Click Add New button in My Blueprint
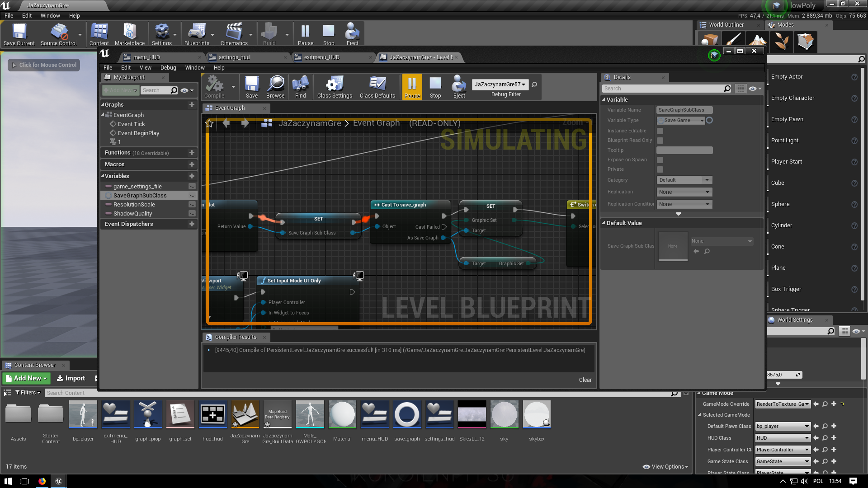The height and width of the screenshot is (488, 868). (120, 90)
